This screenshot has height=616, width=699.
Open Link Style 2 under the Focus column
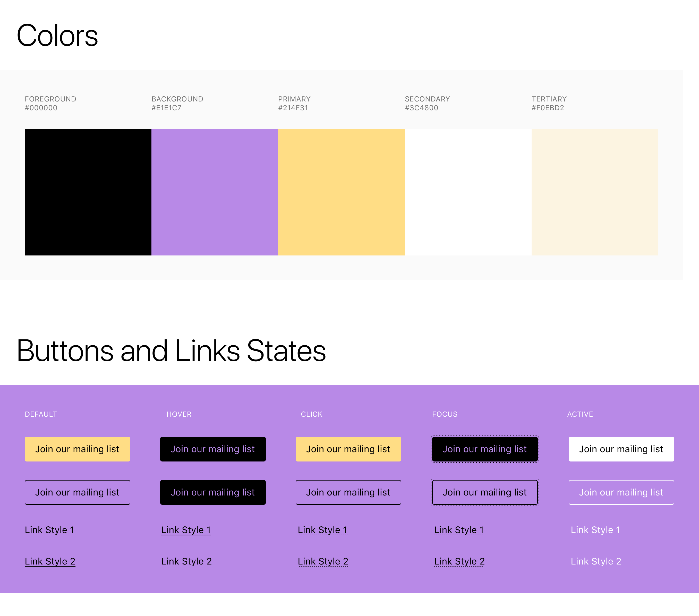(x=459, y=561)
